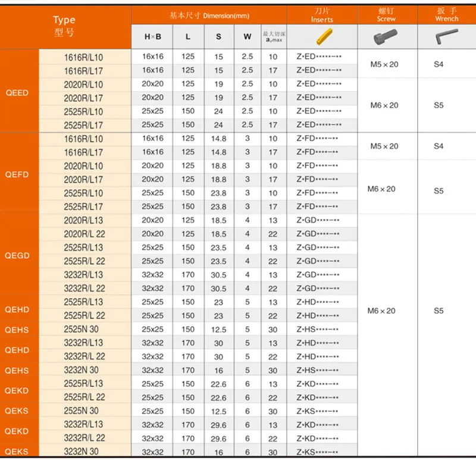Click H×B 32x32 in QEKS 3232N 30 row
The image size is (476, 460).
(x=153, y=452)
